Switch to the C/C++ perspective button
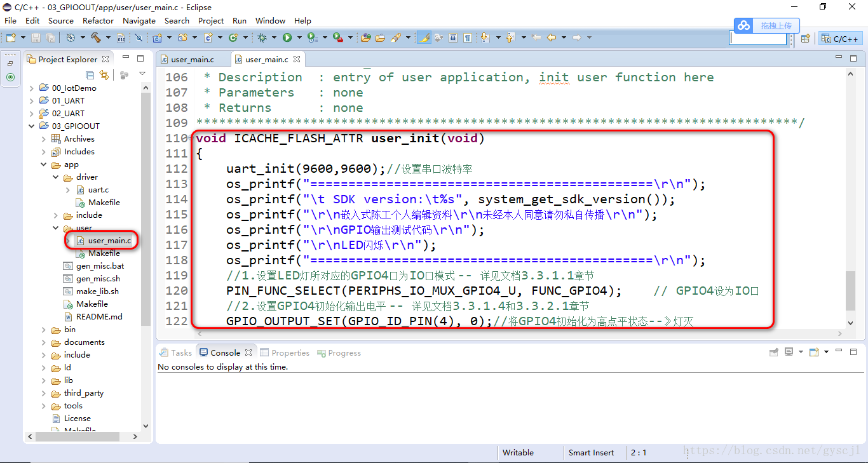The image size is (868, 463). click(841, 38)
